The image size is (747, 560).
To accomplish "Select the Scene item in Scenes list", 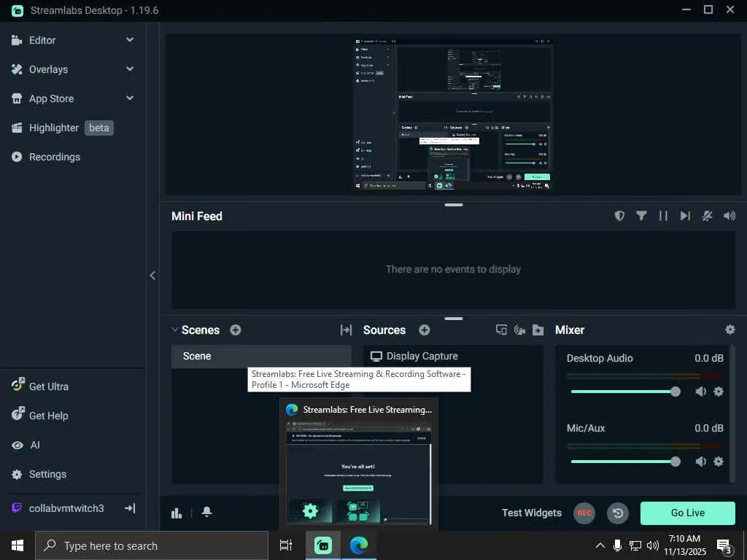I will (x=261, y=356).
